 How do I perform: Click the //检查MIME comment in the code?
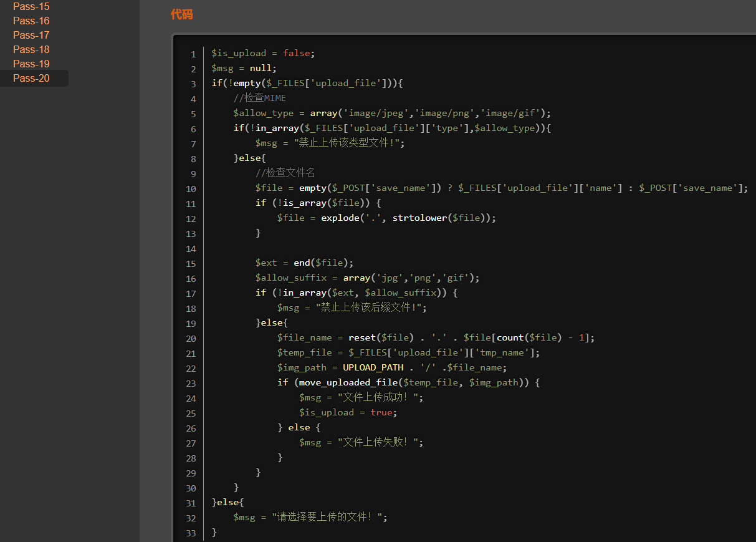pos(259,98)
